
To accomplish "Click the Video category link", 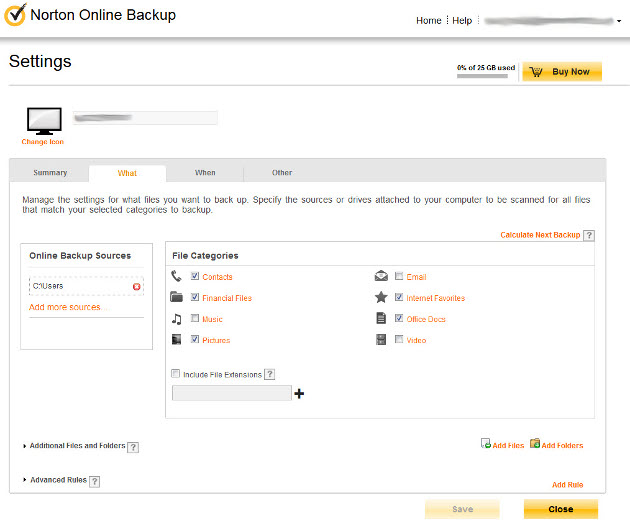I will 416,340.
